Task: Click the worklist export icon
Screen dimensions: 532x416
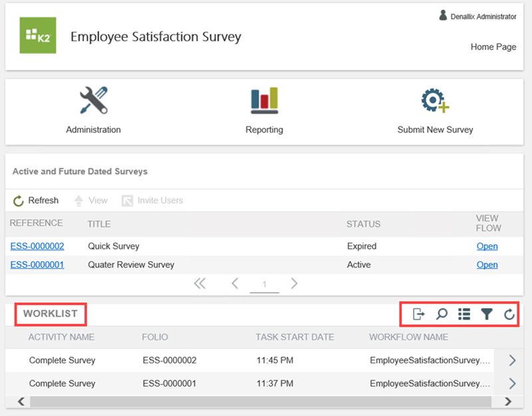Action: pos(419,314)
